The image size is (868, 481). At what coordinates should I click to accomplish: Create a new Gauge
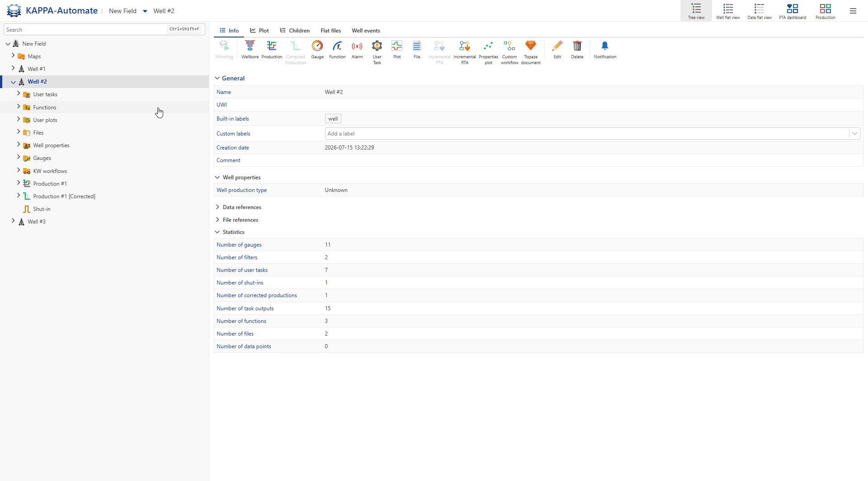click(x=317, y=50)
